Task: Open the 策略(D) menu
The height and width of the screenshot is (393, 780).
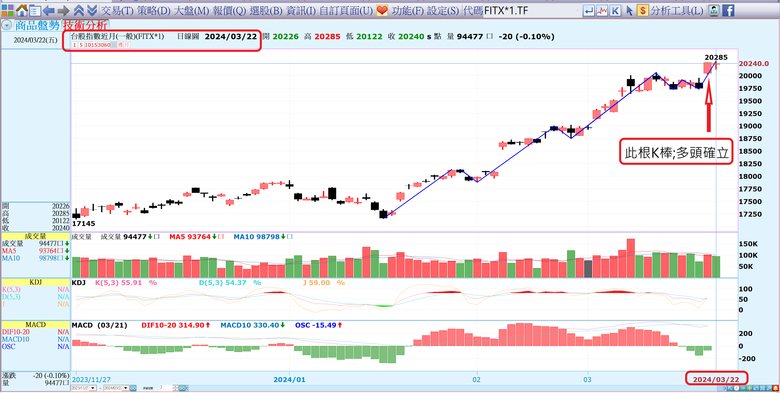Action: pos(154,10)
